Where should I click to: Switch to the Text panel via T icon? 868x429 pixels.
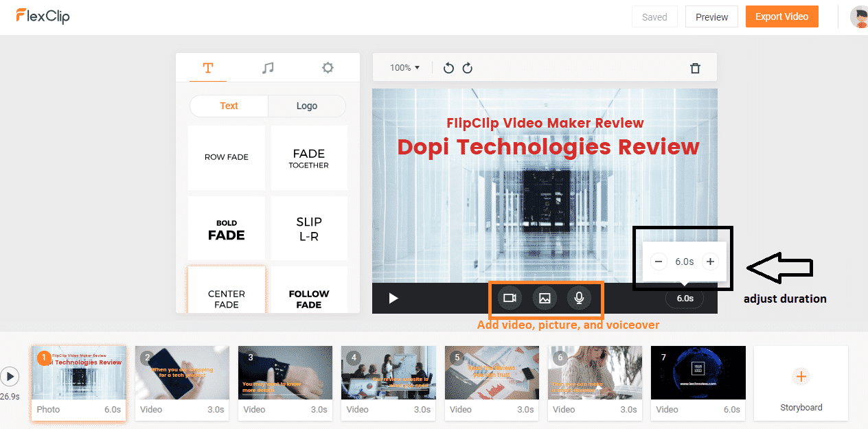tap(208, 67)
